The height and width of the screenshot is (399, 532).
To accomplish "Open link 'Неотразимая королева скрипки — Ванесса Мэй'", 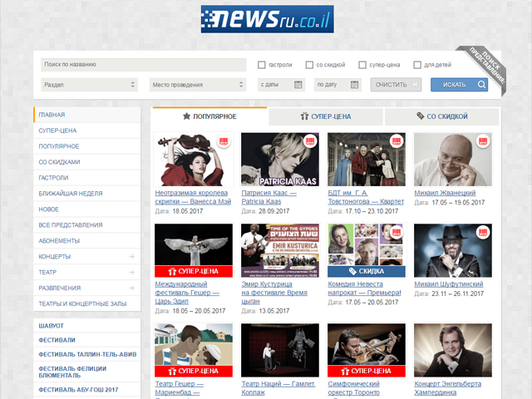I will coord(193,197).
